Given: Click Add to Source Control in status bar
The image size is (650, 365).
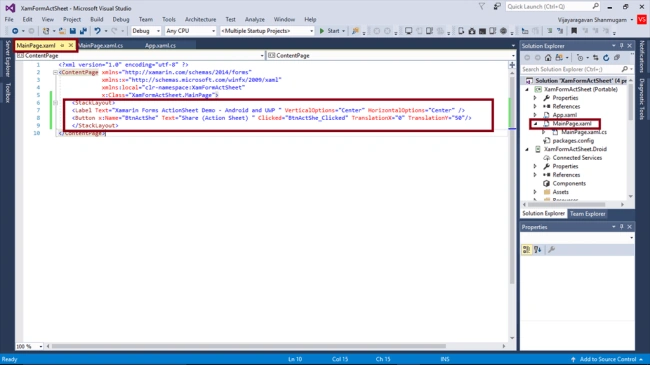Looking at the screenshot, I should click(607, 359).
